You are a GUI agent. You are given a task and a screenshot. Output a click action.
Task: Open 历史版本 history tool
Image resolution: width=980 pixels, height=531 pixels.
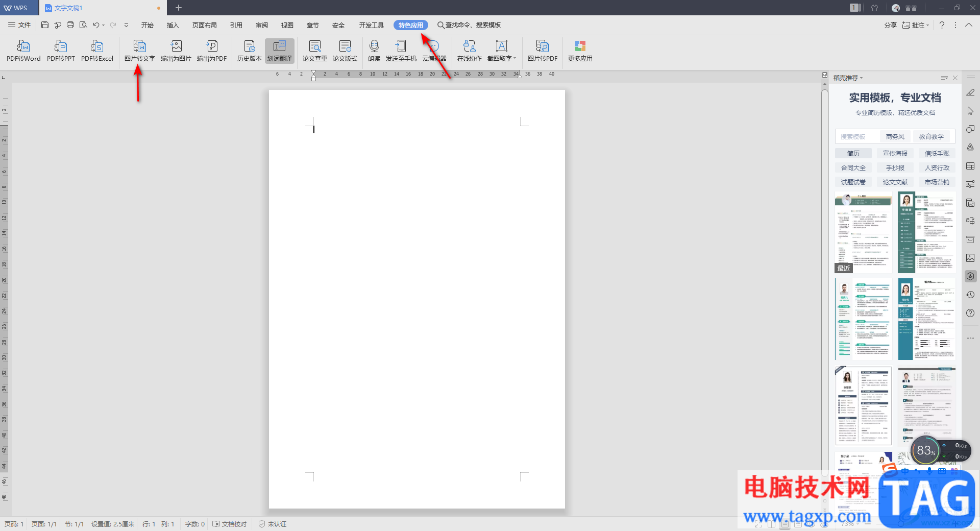coord(249,51)
